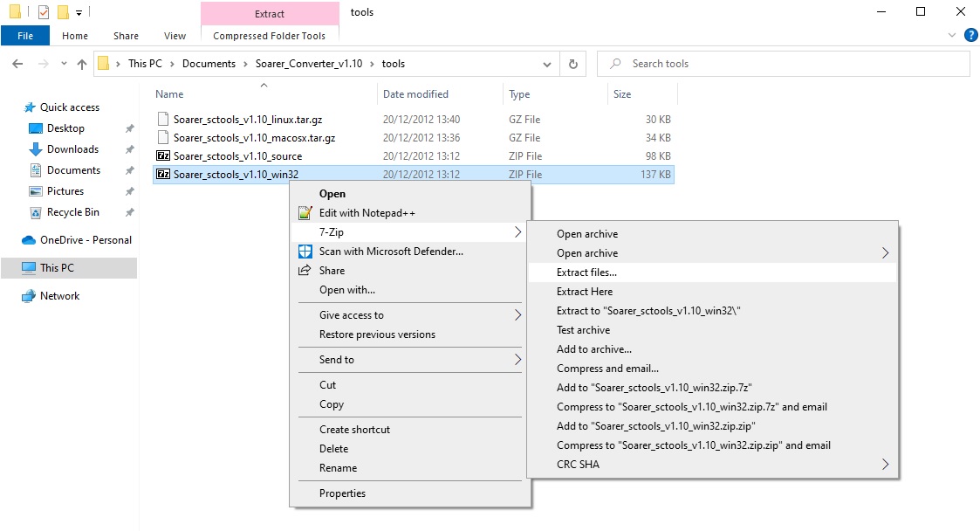
Task: Go up one folder level
Action: tap(82, 63)
